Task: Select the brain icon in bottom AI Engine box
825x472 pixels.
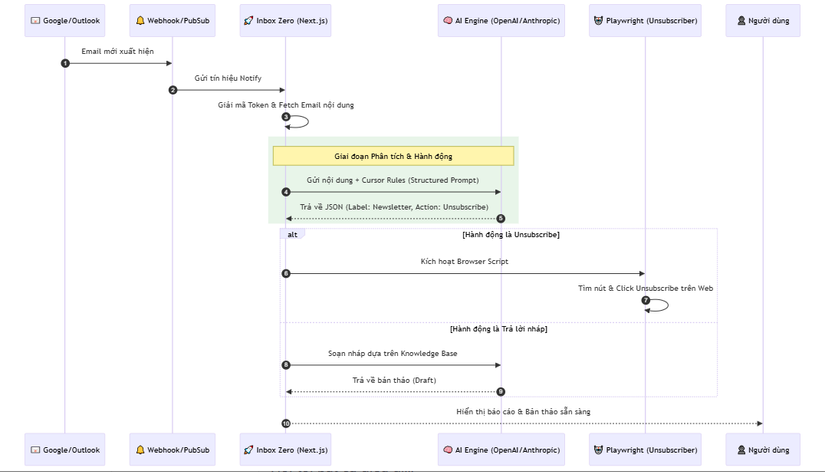Action: pyautogui.click(x=448, y=450)
